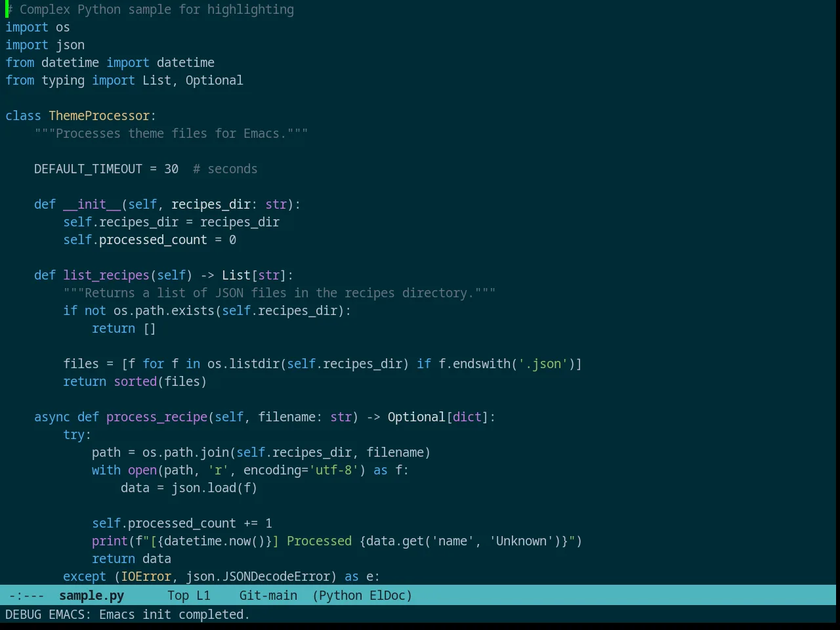Click the '# seconds' comment
The width and height of the screenshot is (840, 630).
(x=225, y=169)
